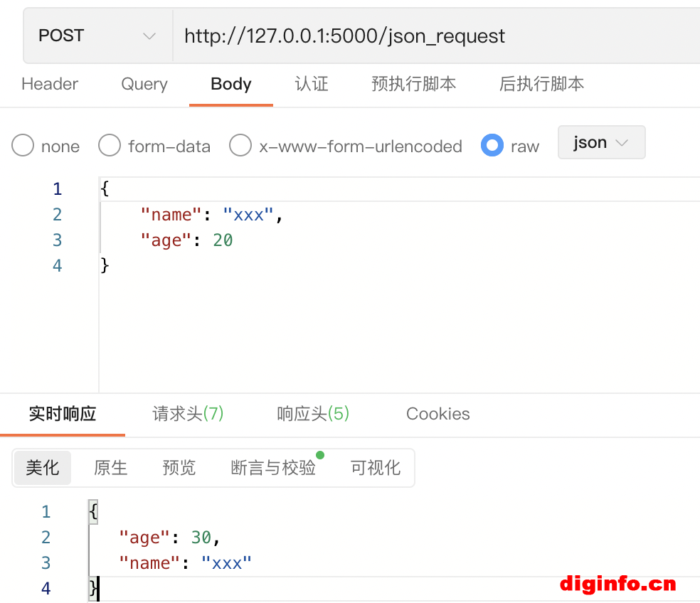Screen dimensions: 700x603
Task: Select the raw radio button
Action: 492,146
